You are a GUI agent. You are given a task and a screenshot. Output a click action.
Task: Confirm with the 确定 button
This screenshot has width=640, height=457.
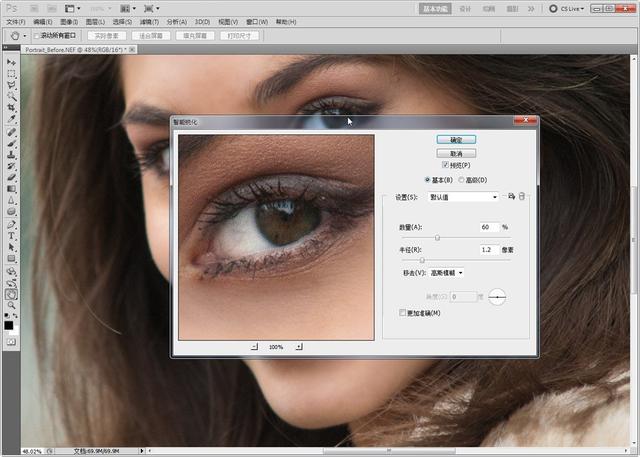coord(456,140)
